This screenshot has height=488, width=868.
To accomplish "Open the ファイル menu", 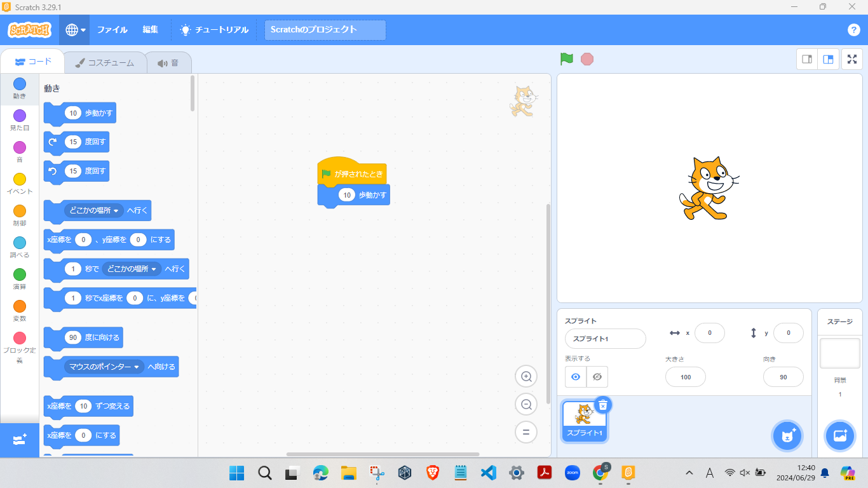I will [x=112, y=30].
